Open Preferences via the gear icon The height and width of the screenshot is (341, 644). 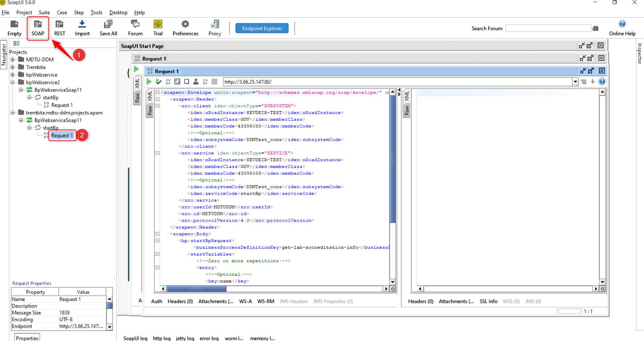coord(185,28)
